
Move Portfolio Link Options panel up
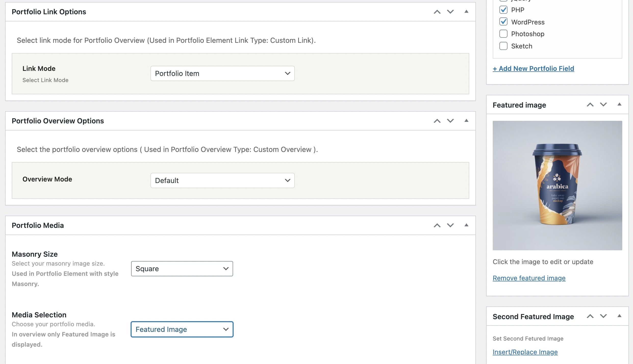[437, 12]
